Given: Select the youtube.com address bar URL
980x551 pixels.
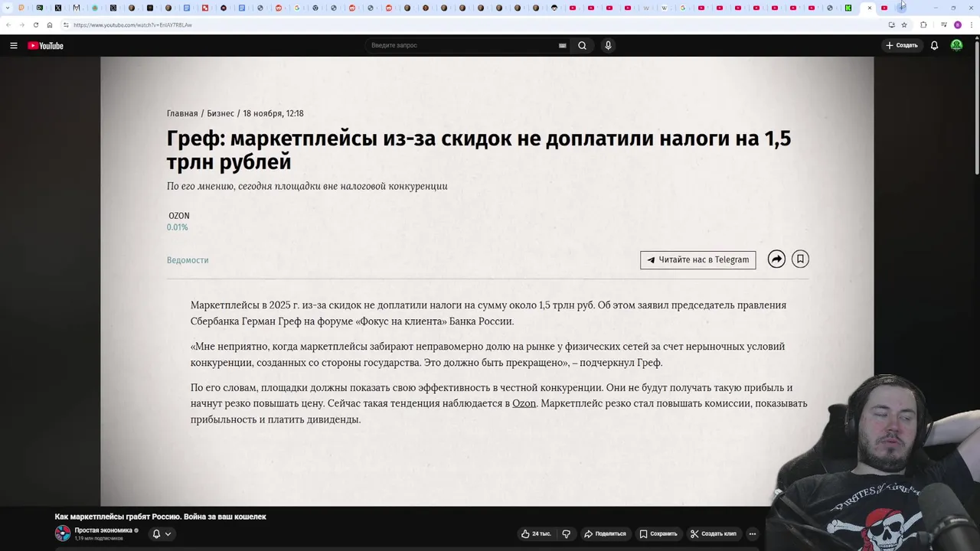Looking at the screenshot, I should (x=132, y=24).
